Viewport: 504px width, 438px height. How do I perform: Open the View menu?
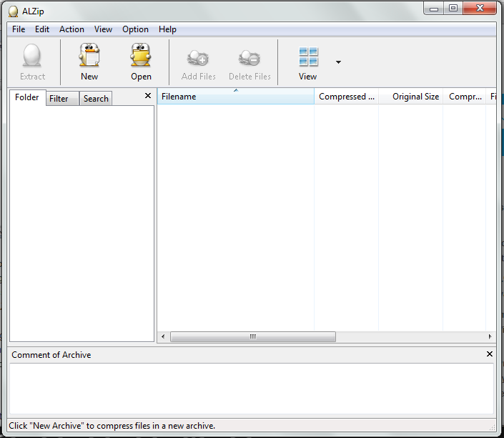point(103,29)
